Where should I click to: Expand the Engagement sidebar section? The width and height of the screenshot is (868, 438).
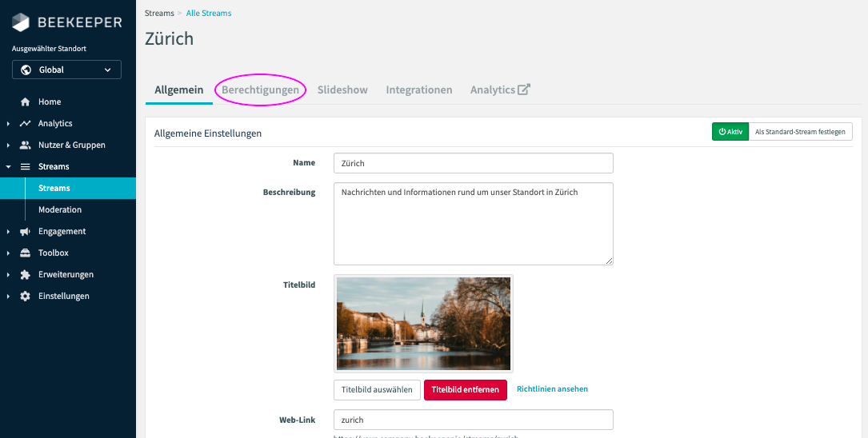[x=8, y=232]
